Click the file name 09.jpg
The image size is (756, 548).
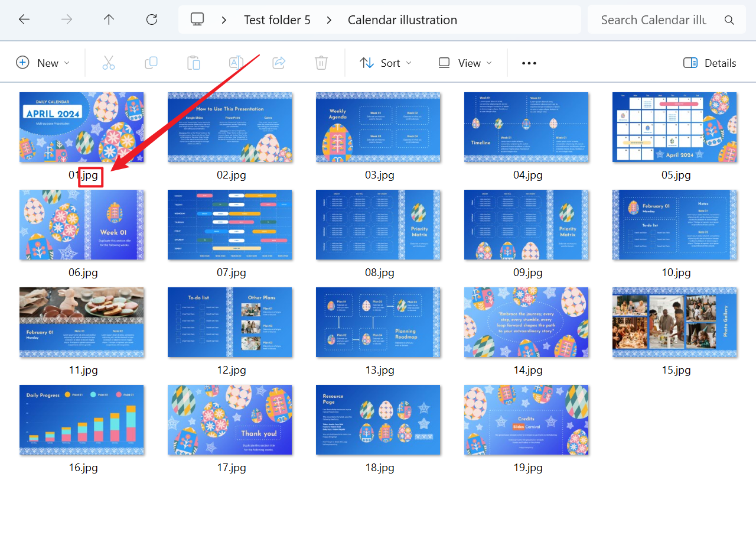pyautogui.click(x=527, y=273)
